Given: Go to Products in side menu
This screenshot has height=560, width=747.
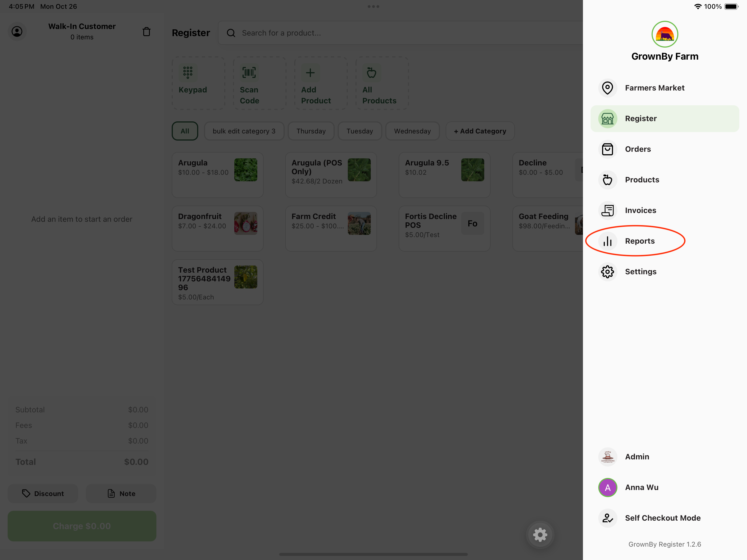Looking at the screenshot, I should (x=665, y=180).
